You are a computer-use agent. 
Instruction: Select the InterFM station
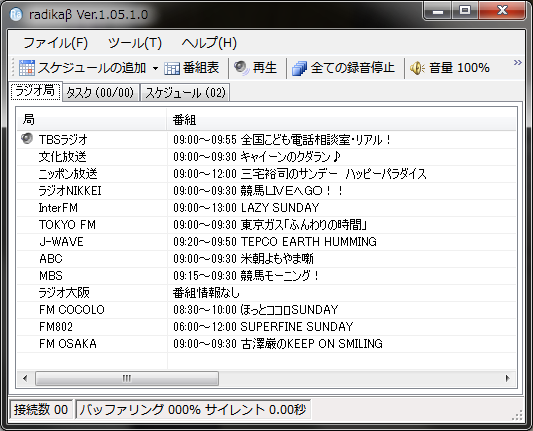58,208
